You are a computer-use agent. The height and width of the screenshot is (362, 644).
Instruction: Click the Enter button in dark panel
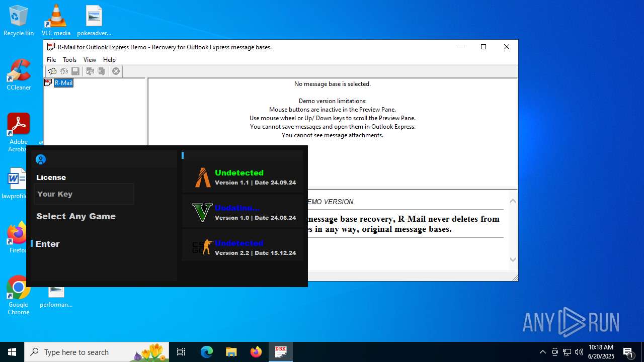pyautogui.click(x=47, y=244)
